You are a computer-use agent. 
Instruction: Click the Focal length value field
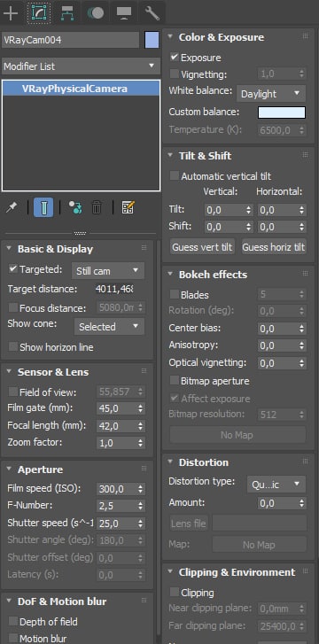tap(117, 426)
